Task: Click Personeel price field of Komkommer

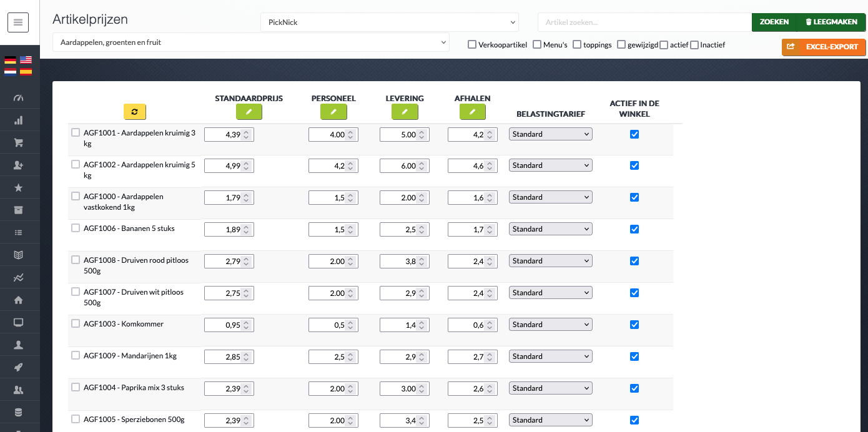Action: coord(333,325)
